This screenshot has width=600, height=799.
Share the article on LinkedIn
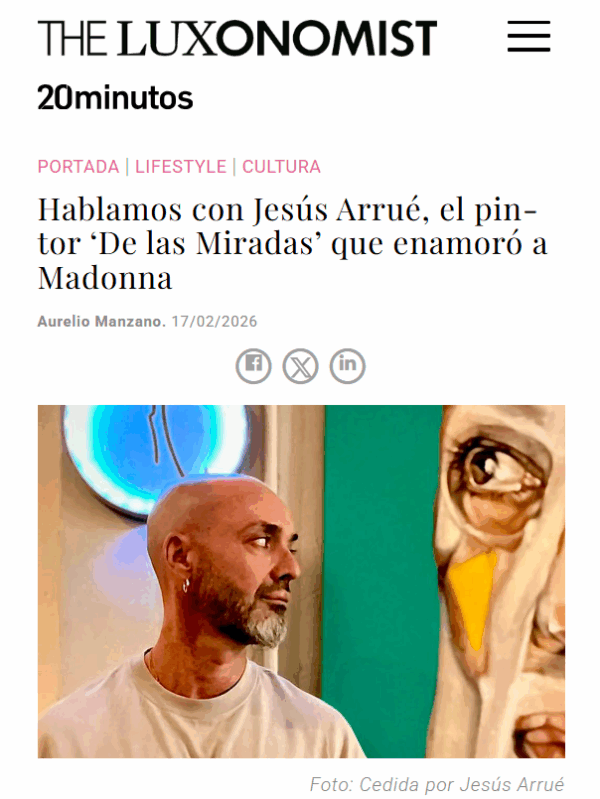pyautogui.click(x=348, y=366)
